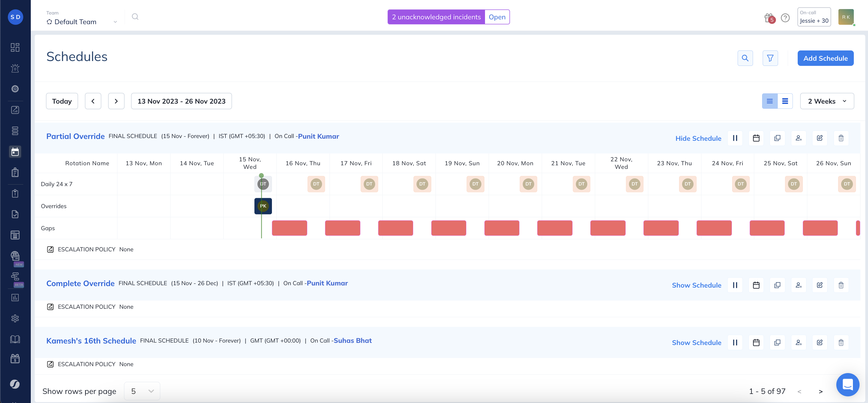Switch to the expanded list view toggle
This screenshot has height=403, width=868.
(x=785, y=101)
